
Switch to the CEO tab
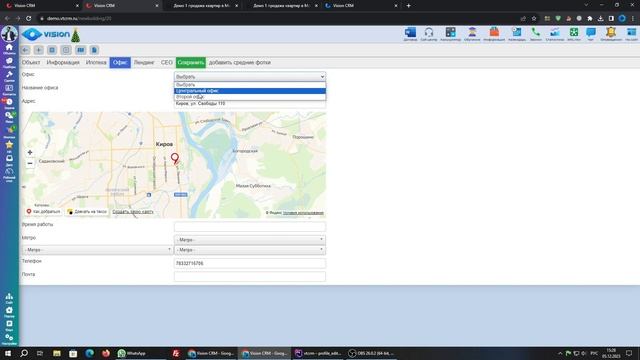167,62
